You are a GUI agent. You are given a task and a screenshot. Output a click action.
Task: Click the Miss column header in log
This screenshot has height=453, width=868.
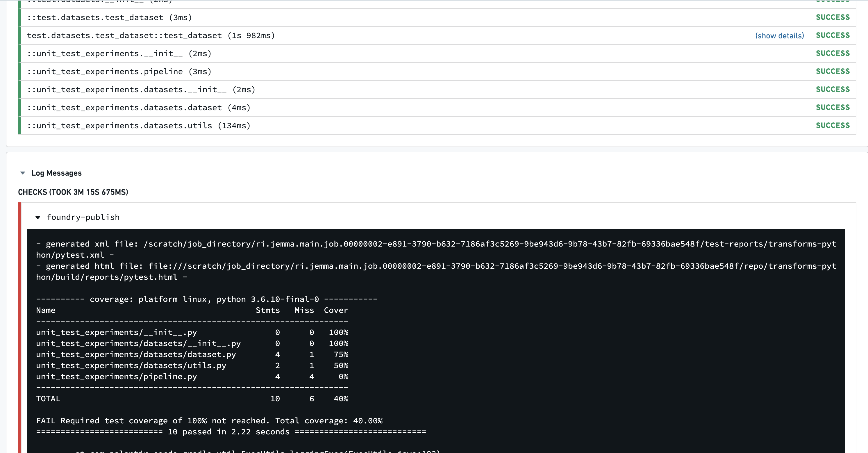[304, 310]
